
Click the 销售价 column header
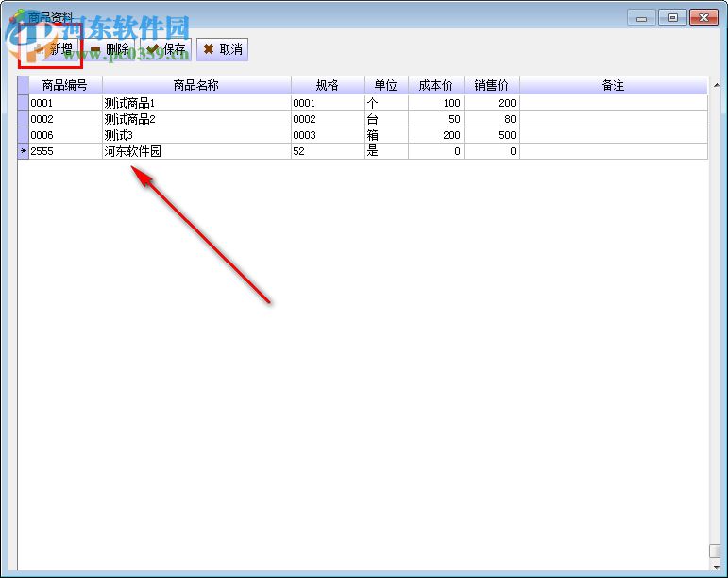click(x=492, y=85)
